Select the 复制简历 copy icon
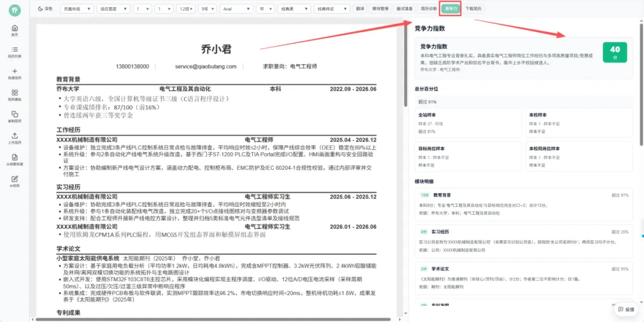The width and height of the screenshot is (644, 322). [x=15, y=114]
